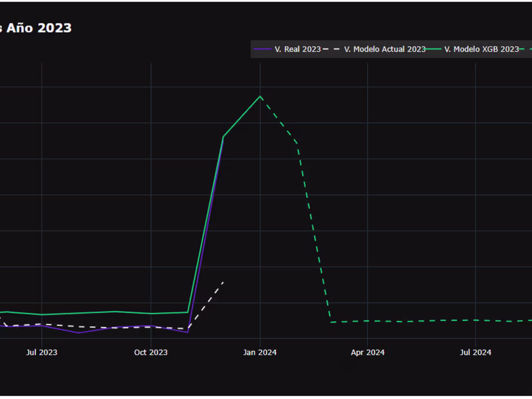
Task: Click the chart title Año 2023
Action: click(36, 28)
